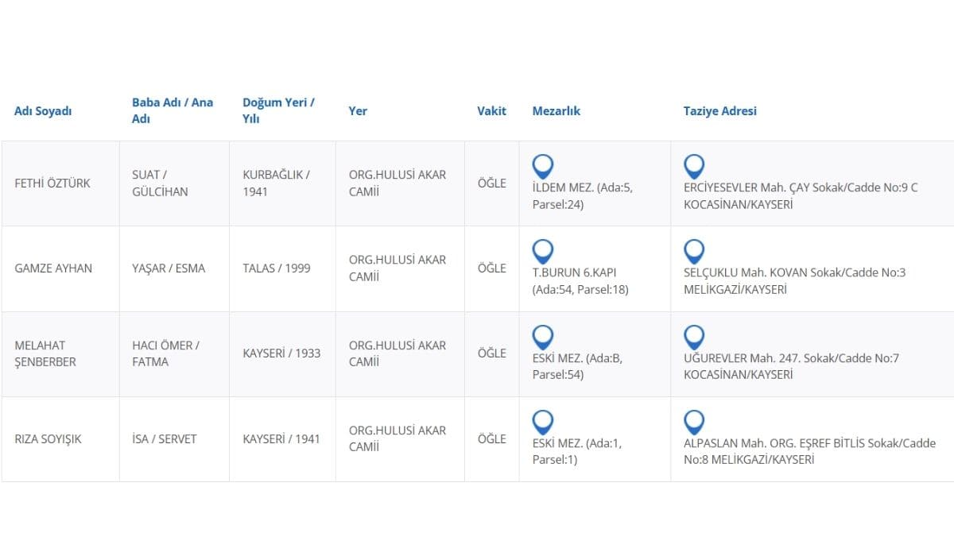Open Rıza Soyışık's condolence address pin

tap(694, 422)
